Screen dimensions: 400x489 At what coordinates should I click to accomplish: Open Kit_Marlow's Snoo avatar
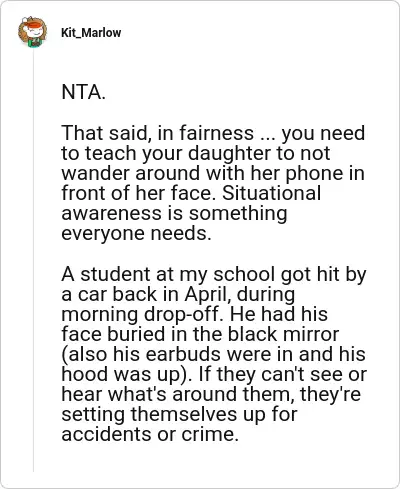[x=32, y=32]
